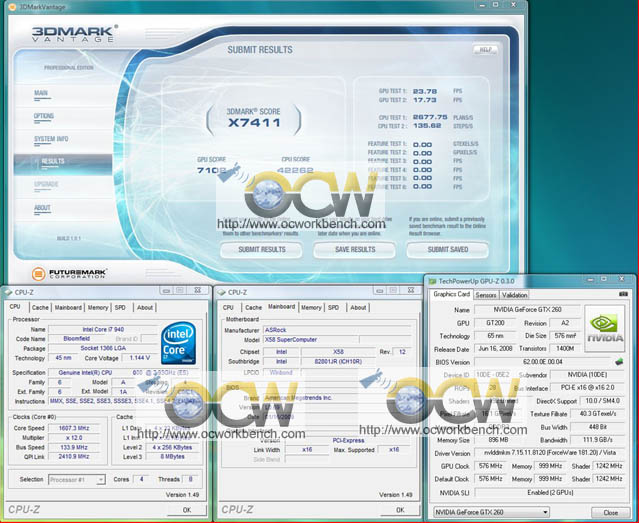Screen dimensions: 639x523
Task: Click QPI Link 2410.9 MHz value
Action: click(x=74, y=457)
